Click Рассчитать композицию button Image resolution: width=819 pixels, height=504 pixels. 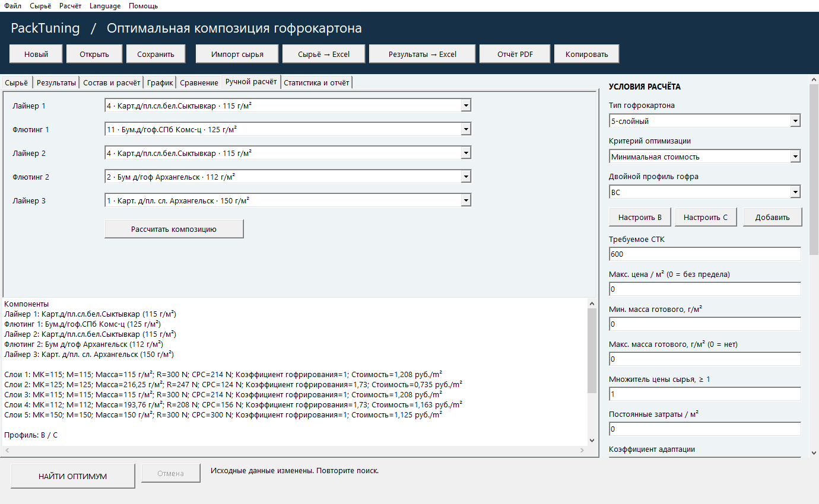pyautogui.click(x=174, y=229)
